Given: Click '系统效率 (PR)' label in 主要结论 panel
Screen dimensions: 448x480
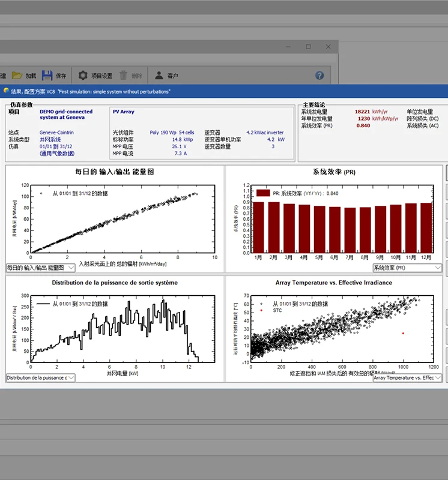Looking at the screenshot, I should [x=316, y=125].
